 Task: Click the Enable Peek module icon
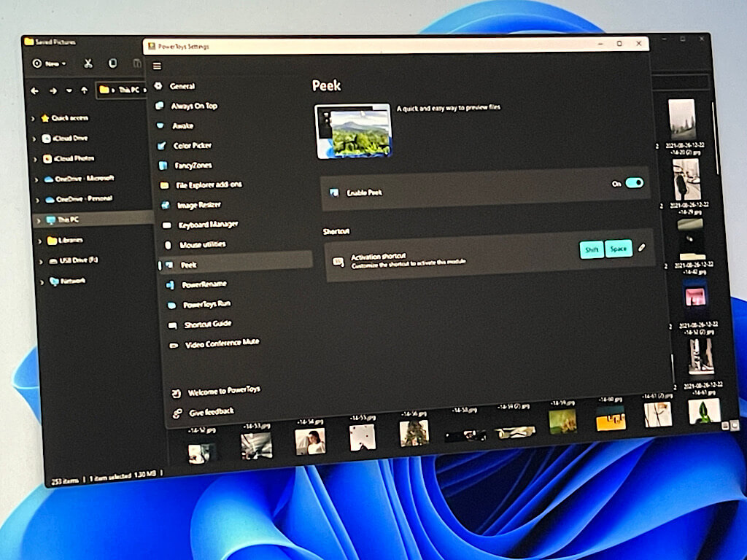(334, 192)
